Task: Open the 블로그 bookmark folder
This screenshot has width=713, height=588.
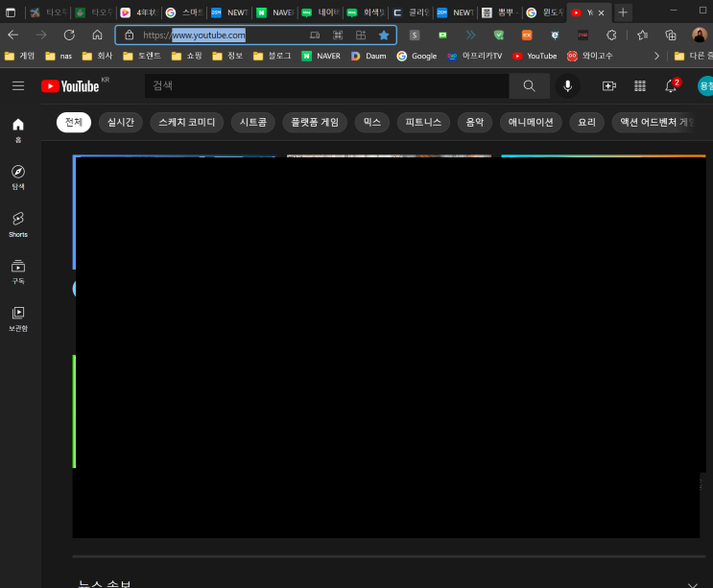Action: coord(273,56)
